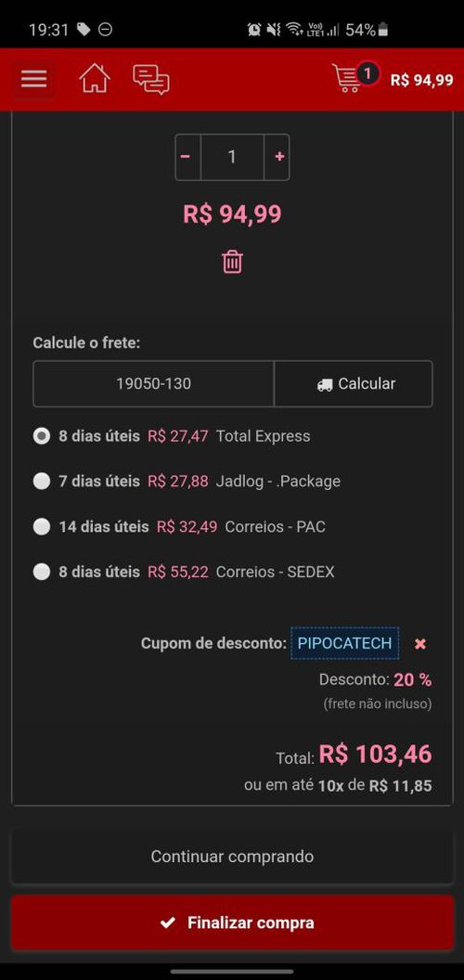Click the Calcular shipping button

click(x=354, y=384)
